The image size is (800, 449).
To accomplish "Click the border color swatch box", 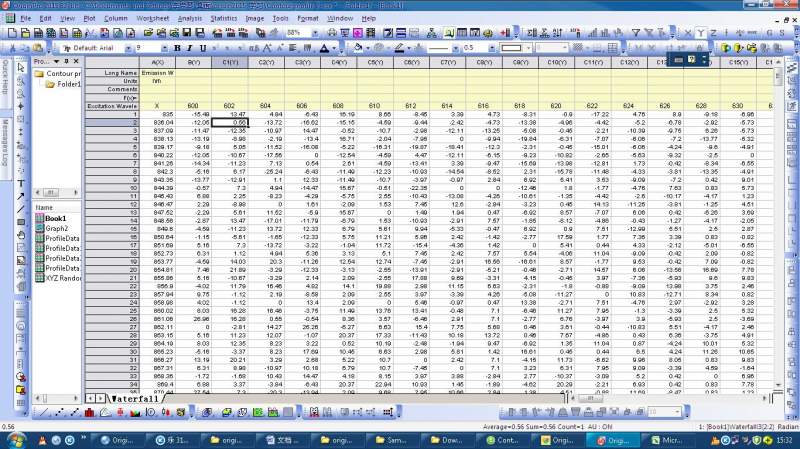I will pos(511,48).
